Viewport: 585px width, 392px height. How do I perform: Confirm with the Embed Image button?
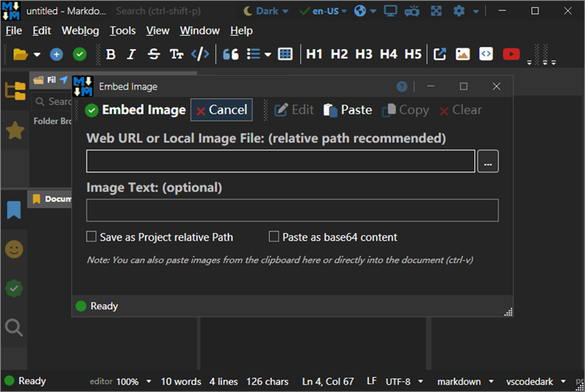click(x=136, y=110)
